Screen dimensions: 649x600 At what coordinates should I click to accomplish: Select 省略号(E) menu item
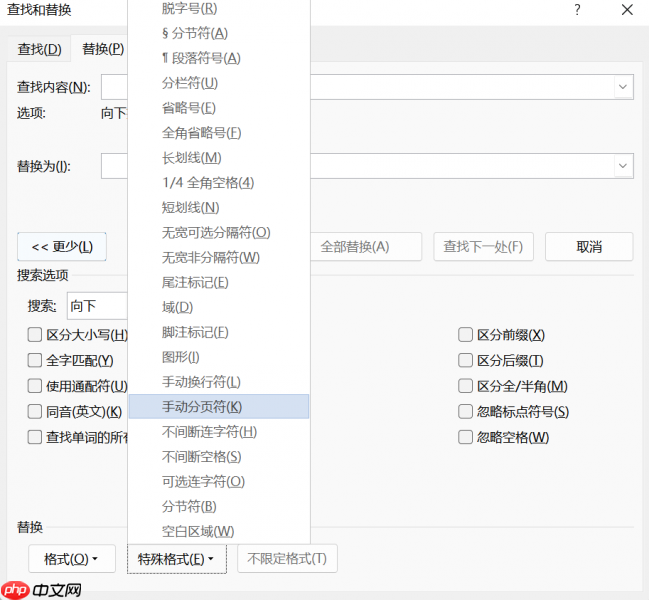(x=219, y=108)
